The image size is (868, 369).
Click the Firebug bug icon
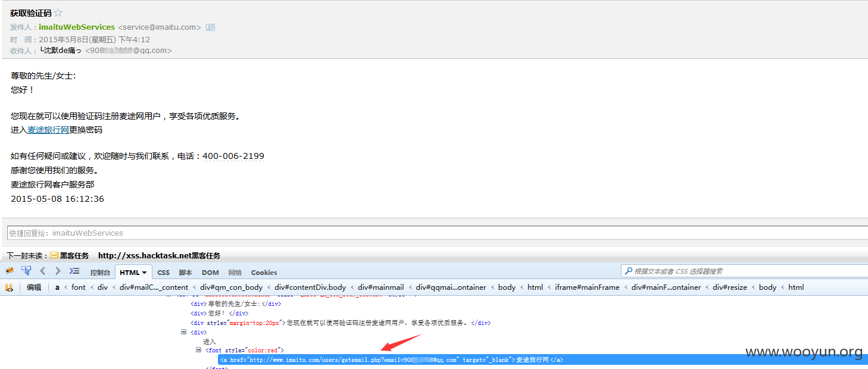pyautogui.click(x=10, y=271)
